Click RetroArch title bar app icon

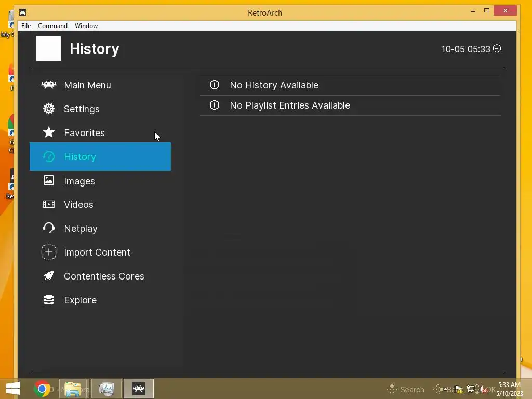point(23,12)
